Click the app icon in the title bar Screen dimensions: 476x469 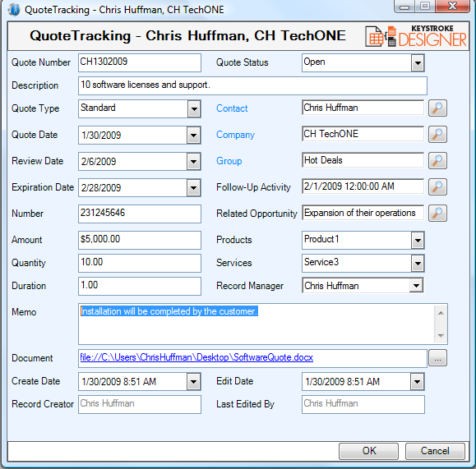(14, 10)
